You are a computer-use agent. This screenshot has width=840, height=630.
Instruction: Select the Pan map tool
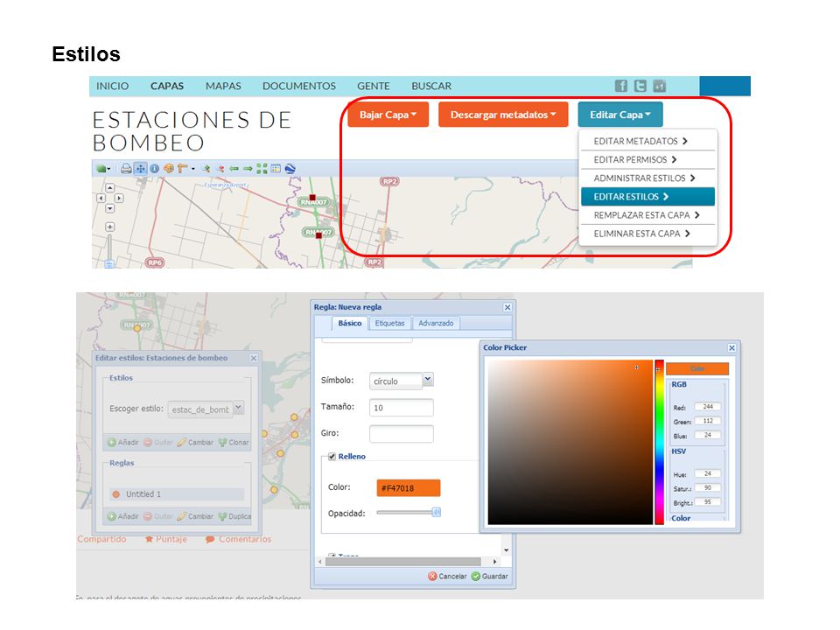[x=140, y=169]
